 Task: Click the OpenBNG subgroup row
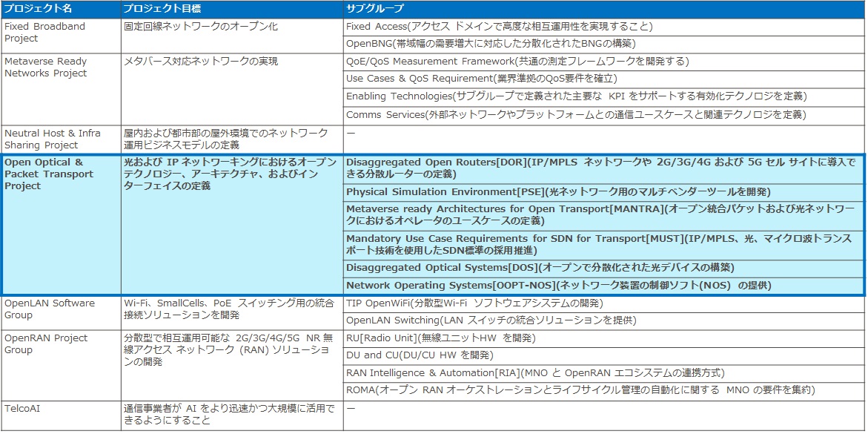click(x=605, y=44)
